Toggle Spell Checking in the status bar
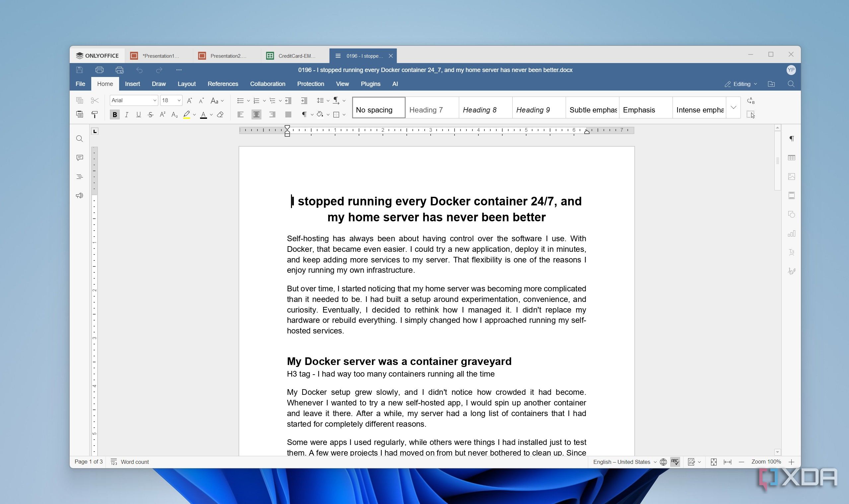The height and width of the screenshot is (504, 849). coord(675,462)
